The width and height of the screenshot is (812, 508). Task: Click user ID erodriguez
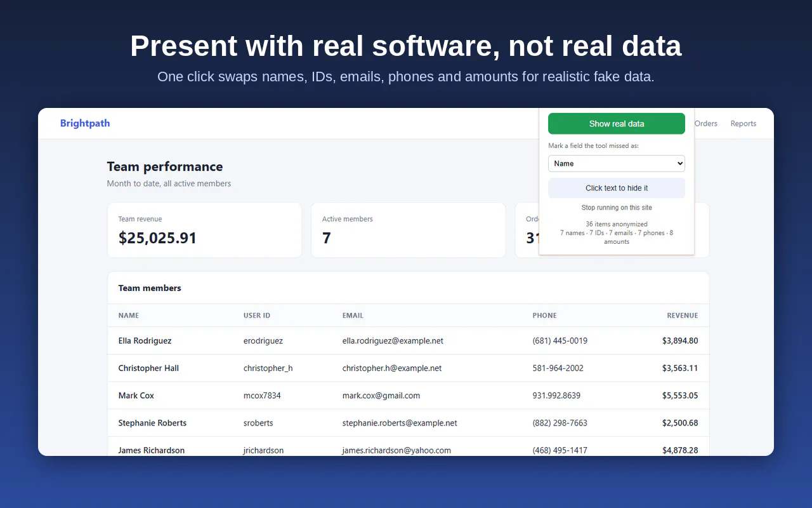pos(263,341)
